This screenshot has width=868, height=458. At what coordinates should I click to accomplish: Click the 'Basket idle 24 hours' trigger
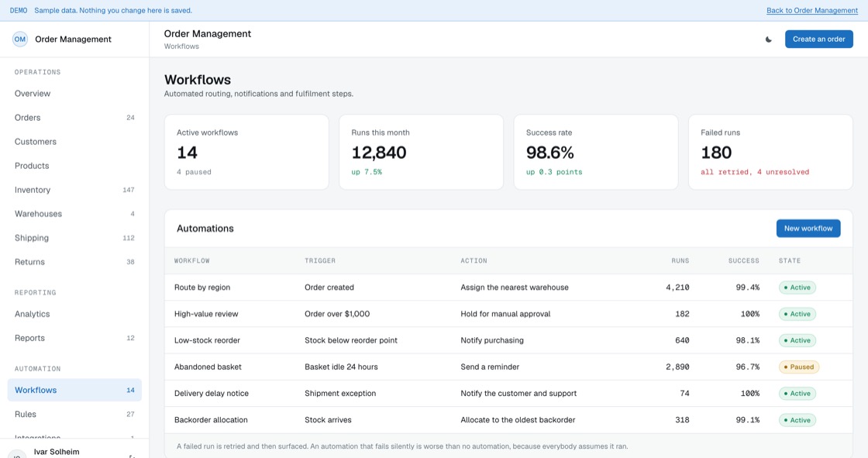pyautogui.click(x=341, y=367)
